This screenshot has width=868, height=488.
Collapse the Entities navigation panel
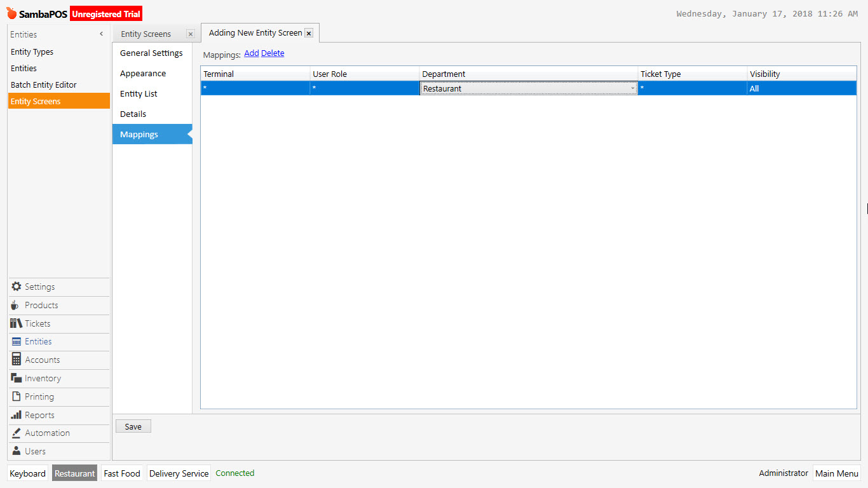(100, 34)
